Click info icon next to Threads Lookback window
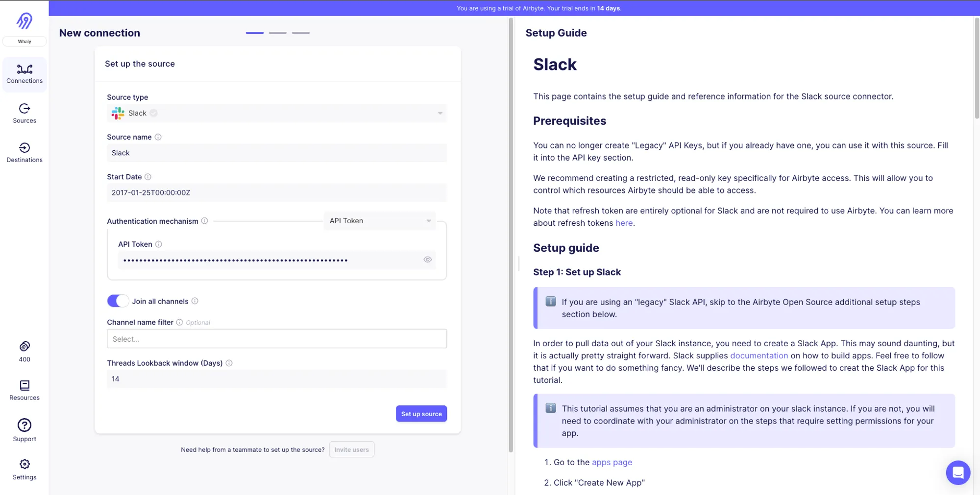Screen dimensions: 980x495 click(229, 363)
